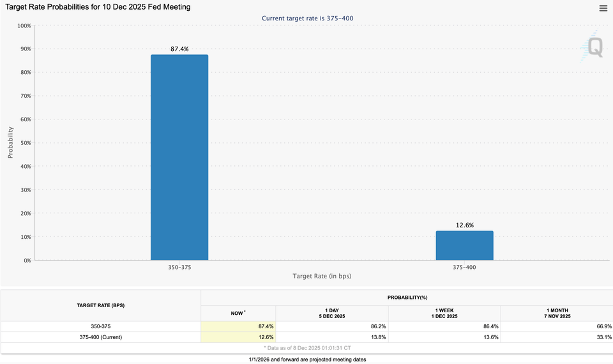Click the 1 DAY 5 DEC 2025 column header

point(331,314)
